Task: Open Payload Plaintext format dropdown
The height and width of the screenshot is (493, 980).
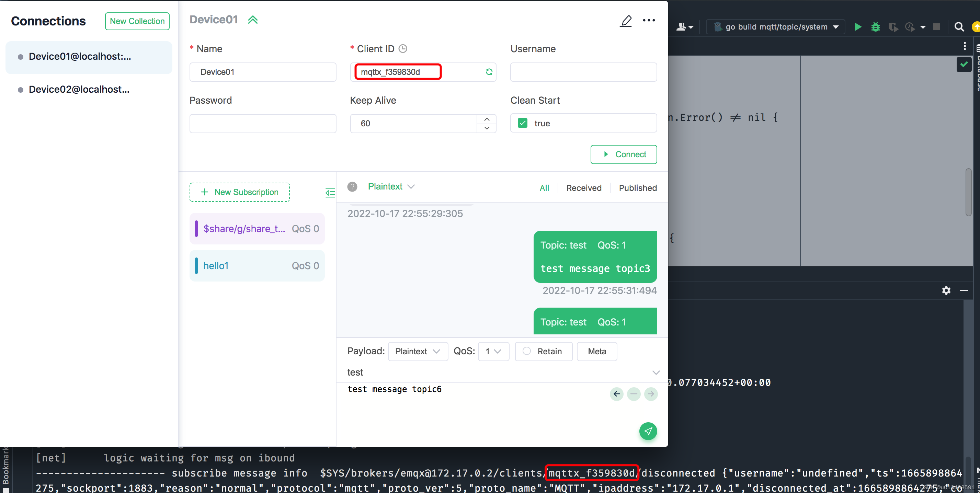Action: (x=418, y=352)
